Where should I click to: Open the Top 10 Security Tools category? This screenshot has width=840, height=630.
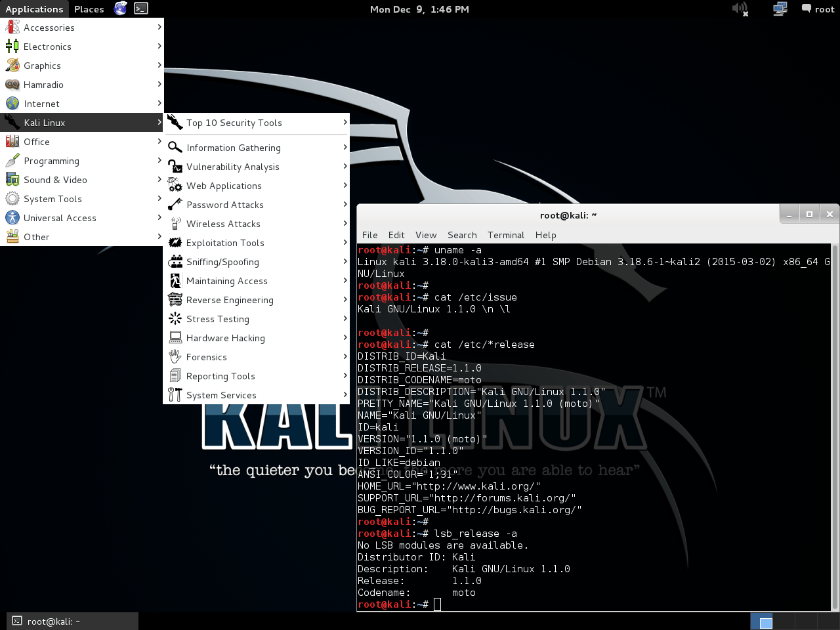(x=234, y=123)
